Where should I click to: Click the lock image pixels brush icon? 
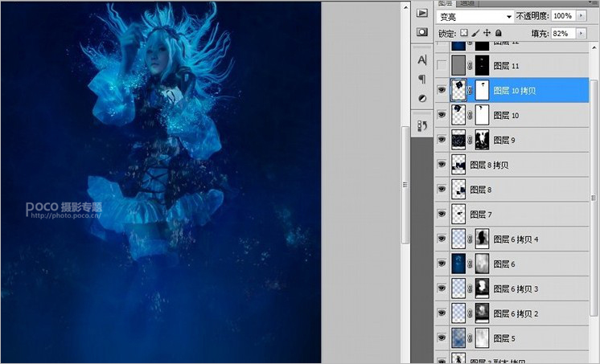[475, 33]
